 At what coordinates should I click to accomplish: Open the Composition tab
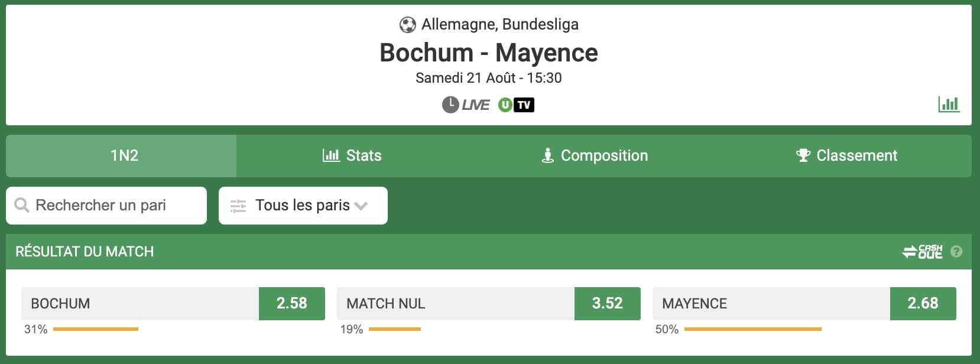tap(595, 155)
